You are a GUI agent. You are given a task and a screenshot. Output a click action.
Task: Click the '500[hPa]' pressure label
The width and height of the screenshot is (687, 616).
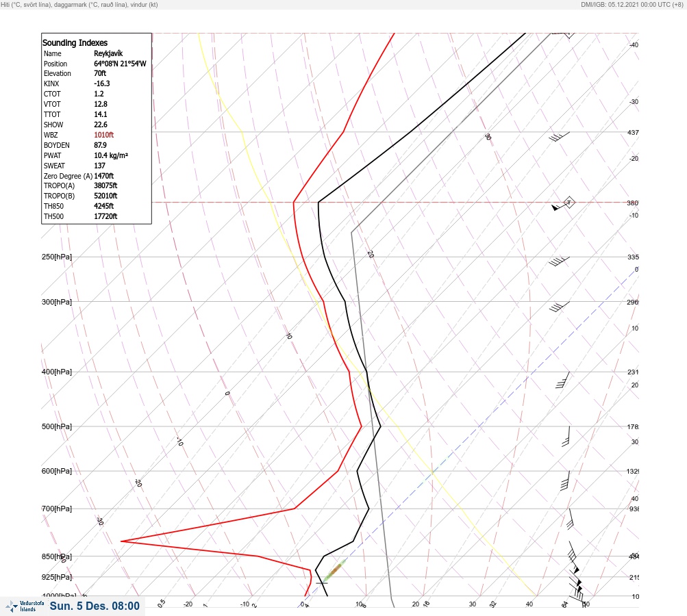pos(57,426)
